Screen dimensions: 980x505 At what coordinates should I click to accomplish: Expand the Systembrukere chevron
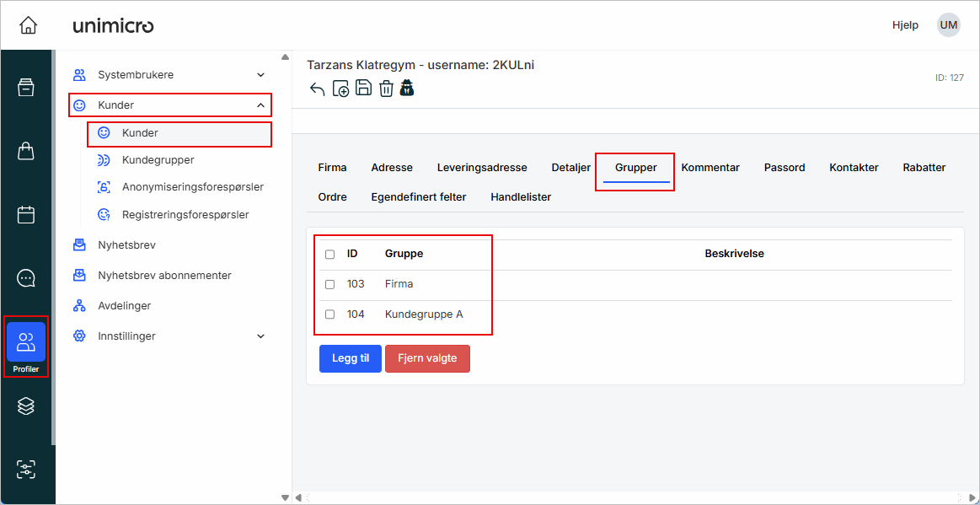260,75
